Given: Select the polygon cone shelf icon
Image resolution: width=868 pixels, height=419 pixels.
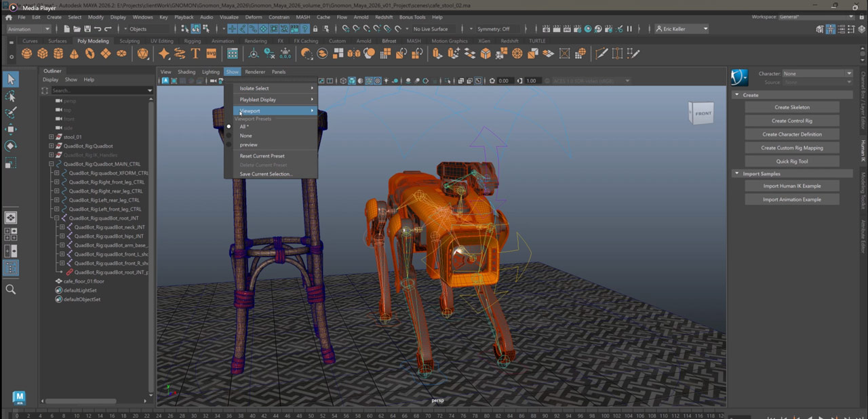Looking at the screenshot, I should [x=75, y=54].
